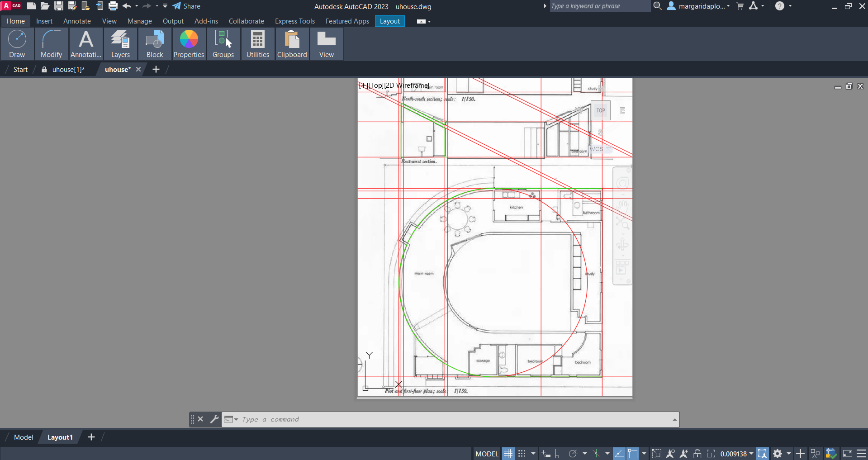Click the Share button in title bar
Viewport: 868px width, 460px height.
tap(186, 6)
